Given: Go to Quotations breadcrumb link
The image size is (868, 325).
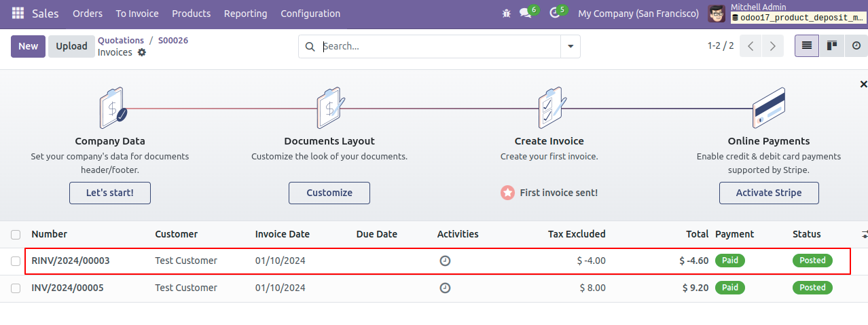Looking at the screenshot, I should pos(121,40).
